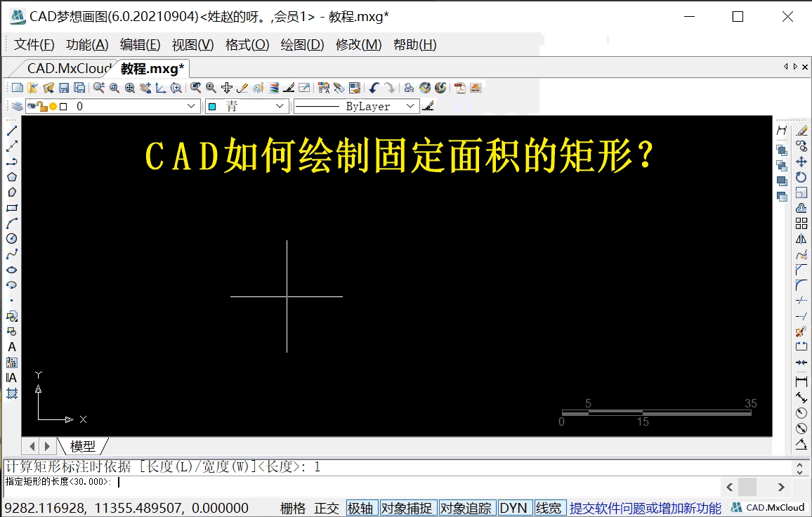The image size is (812, 517).
Task: Open the 编辑(E) menu
Action: [x=140, y=44]
